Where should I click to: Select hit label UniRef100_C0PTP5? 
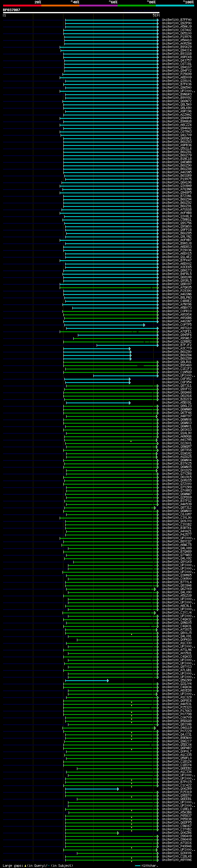pos(177,325)
